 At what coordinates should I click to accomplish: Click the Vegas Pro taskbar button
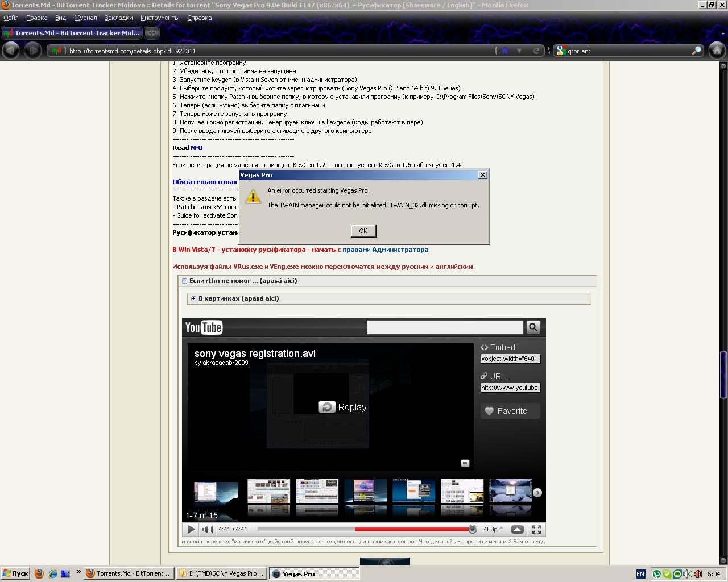click(x=313, y=573)
